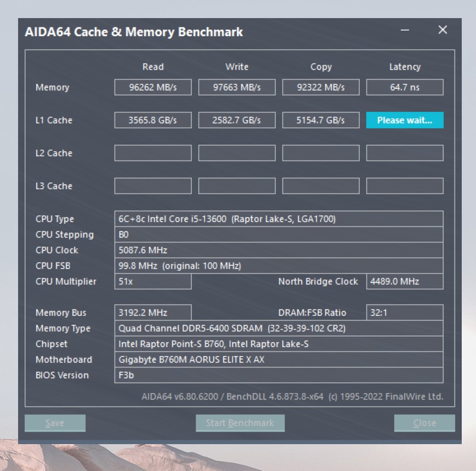
Task: Click the empty L2 Cache Latency field
Action: click(x=405, y=152)
